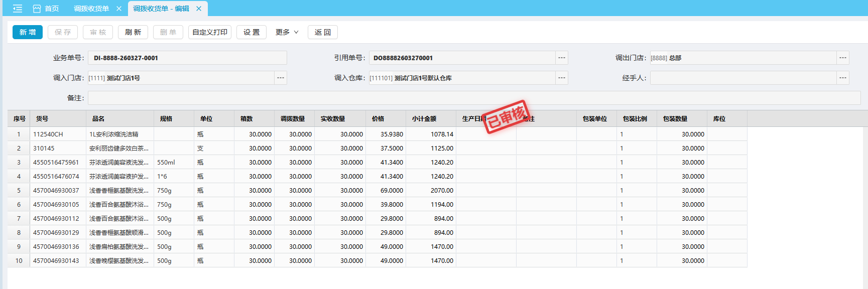
Task: Click into the 备注 remarks input field
Action: 474,98
